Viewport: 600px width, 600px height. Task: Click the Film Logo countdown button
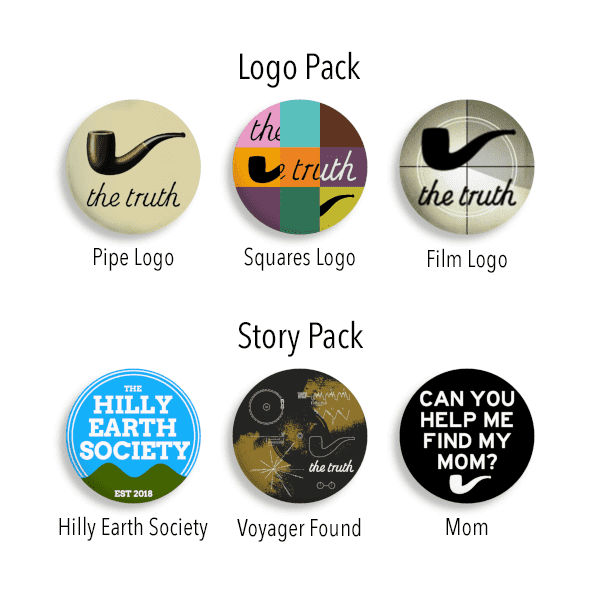tap(467, 167)
